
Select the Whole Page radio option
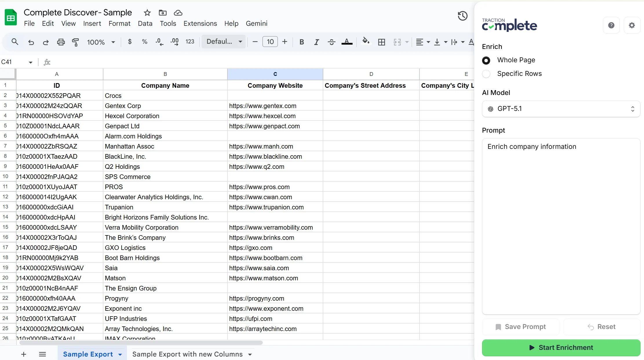point(486,60)
